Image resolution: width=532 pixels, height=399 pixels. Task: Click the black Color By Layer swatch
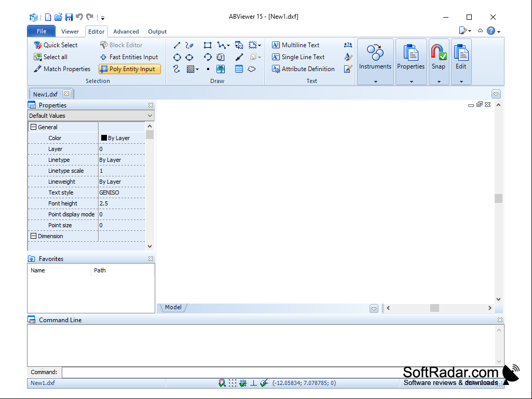[x=104, y=137]
